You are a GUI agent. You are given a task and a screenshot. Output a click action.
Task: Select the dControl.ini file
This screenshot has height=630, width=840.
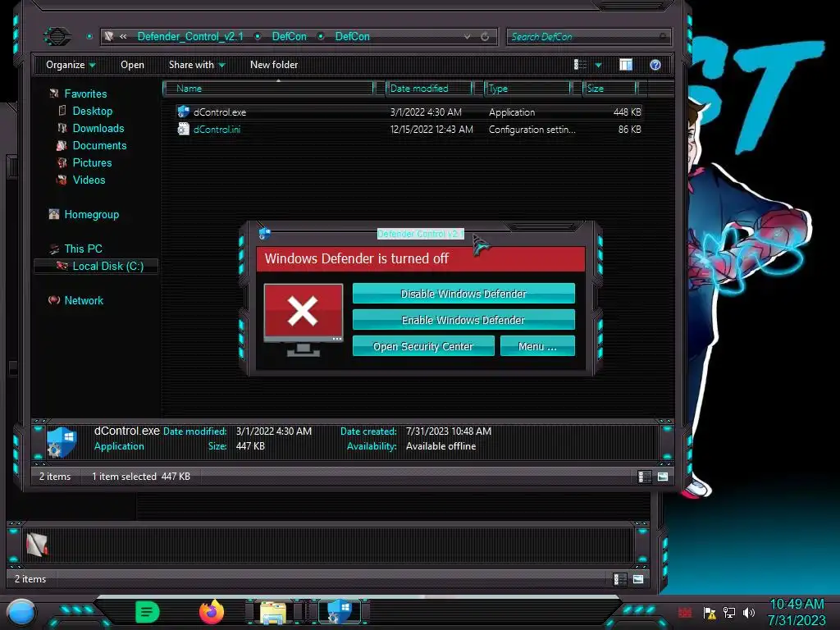[409, 129]
